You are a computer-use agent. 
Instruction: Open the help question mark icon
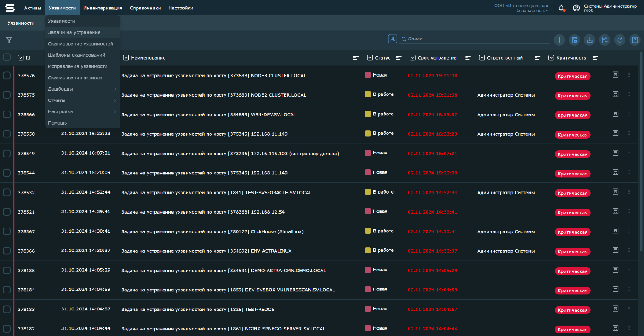point(635,40)
